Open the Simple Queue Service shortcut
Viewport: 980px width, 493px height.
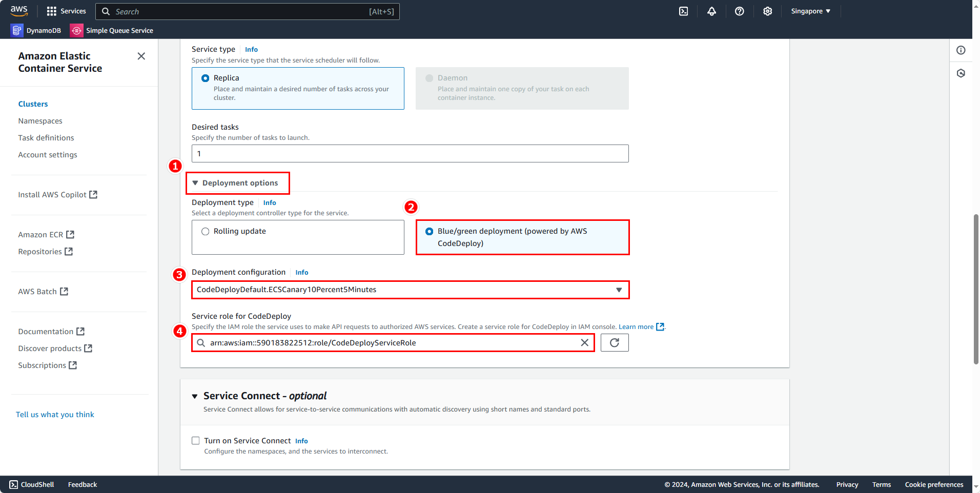(112, 30)
